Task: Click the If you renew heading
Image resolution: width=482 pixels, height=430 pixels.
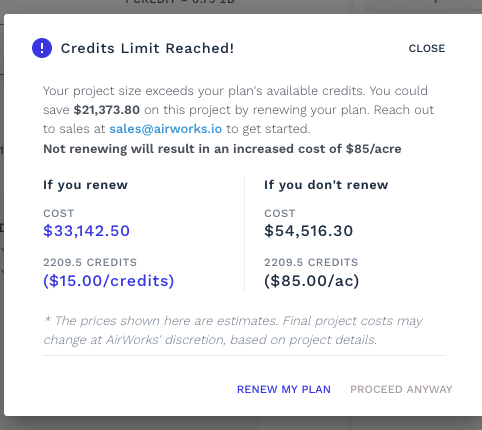Action: click(85, 185)
